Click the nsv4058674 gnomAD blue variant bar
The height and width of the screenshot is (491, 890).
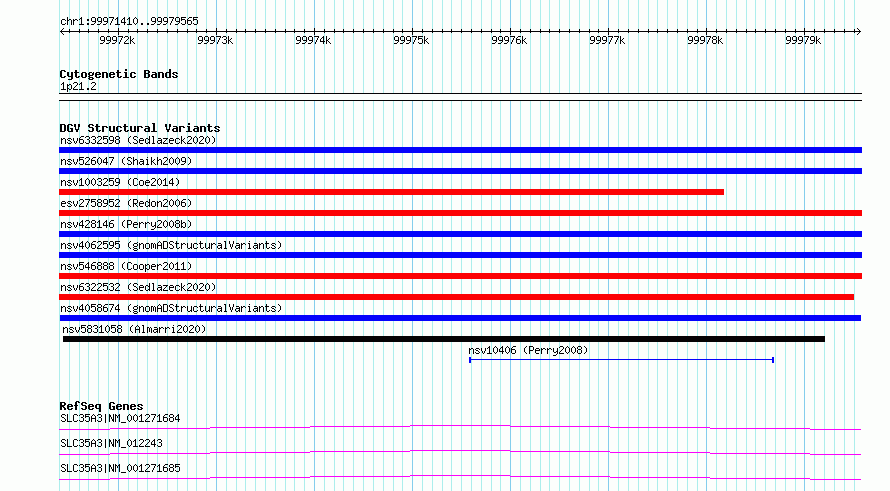click(460, 318)
